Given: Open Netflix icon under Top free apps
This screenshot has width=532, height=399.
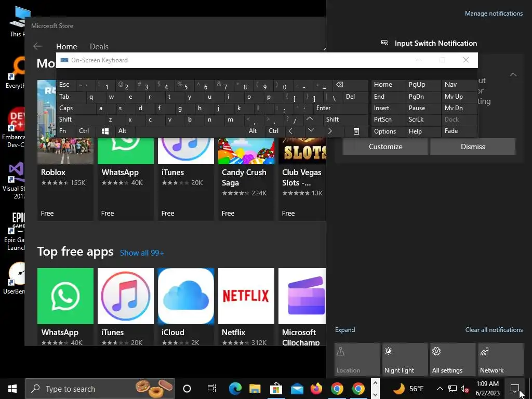Looking at the screenshot, I should (246, 296).
